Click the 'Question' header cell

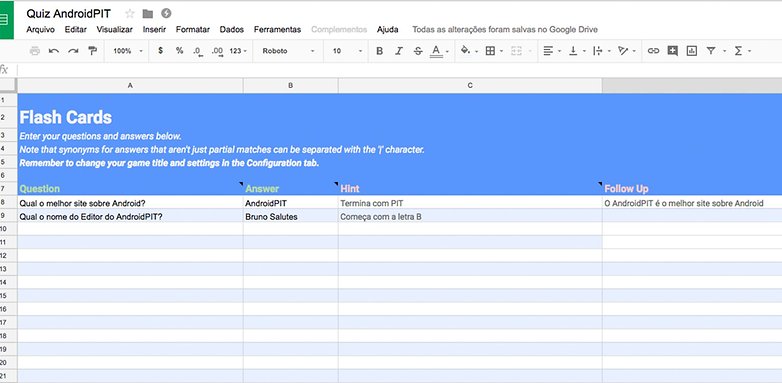click(130, 189)
